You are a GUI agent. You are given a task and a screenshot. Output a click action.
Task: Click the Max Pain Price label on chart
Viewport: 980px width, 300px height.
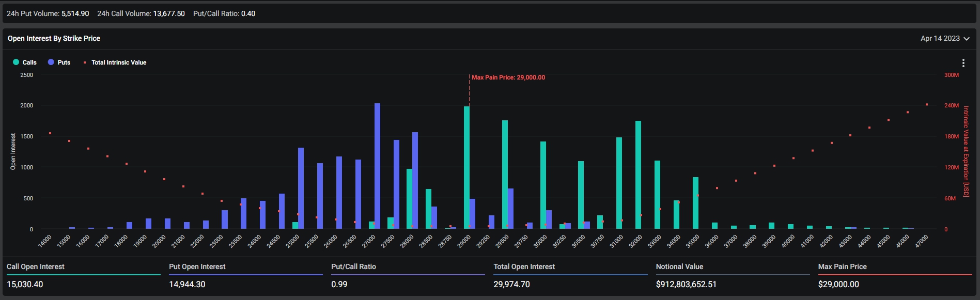point(508,77)
